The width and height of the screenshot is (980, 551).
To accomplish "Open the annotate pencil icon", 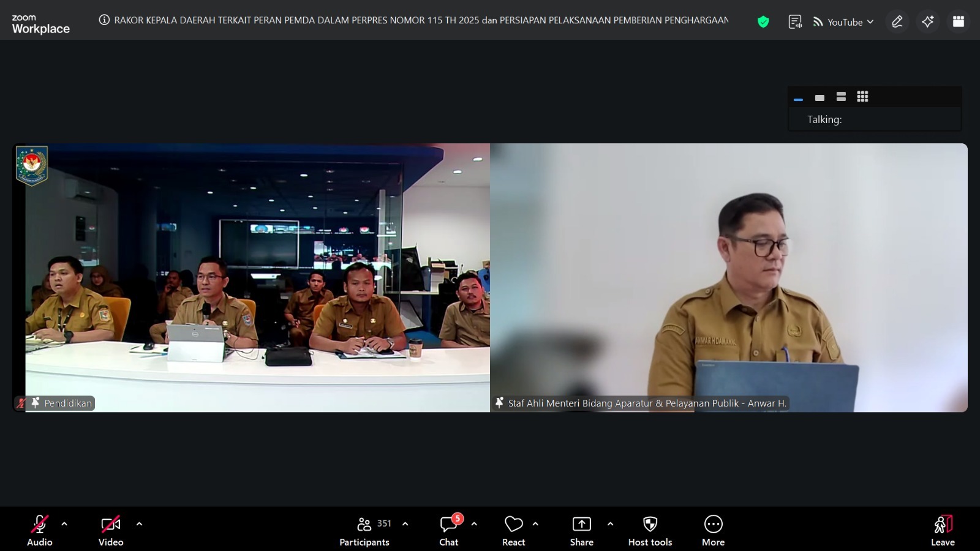I will click(x=897, y=22).
